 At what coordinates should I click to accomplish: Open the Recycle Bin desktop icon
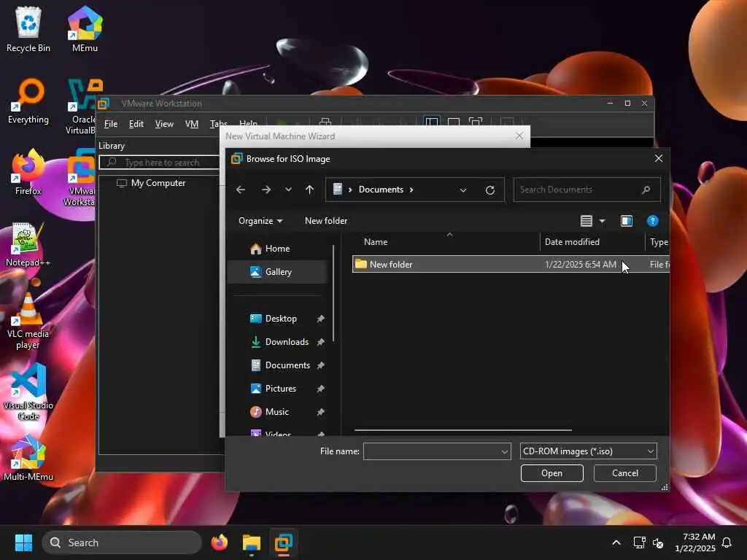coord(28,29)
